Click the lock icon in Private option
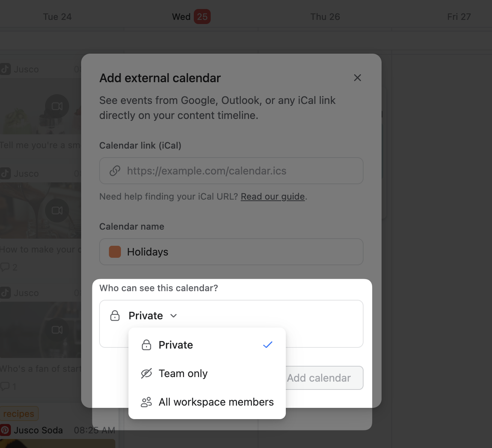The width and height of the screenshot is (492, 448). click(x=146, y=345)
